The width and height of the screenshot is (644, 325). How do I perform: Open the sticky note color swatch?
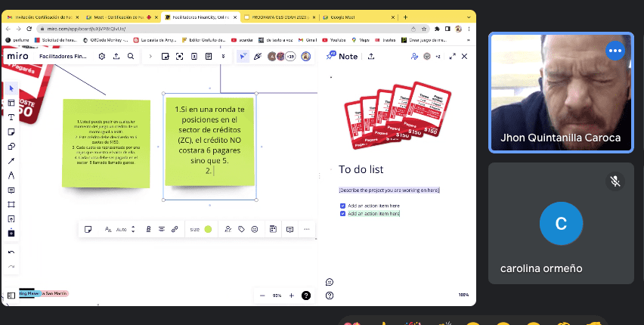pos(208,229)
